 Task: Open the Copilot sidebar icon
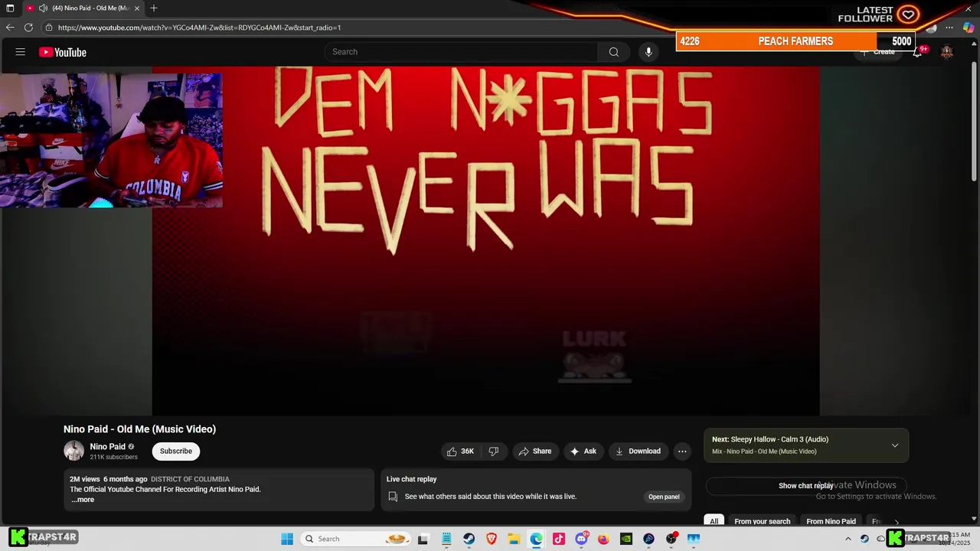click(969, 28)
